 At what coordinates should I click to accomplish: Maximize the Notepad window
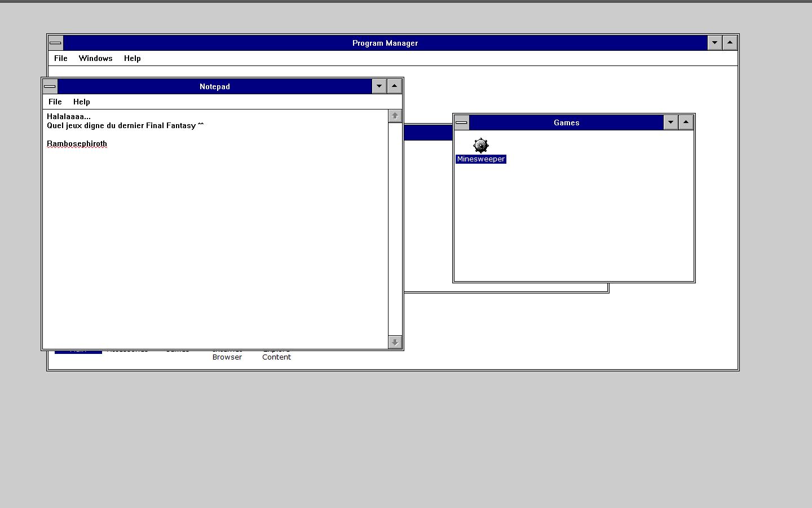click(x=394, y=86)
